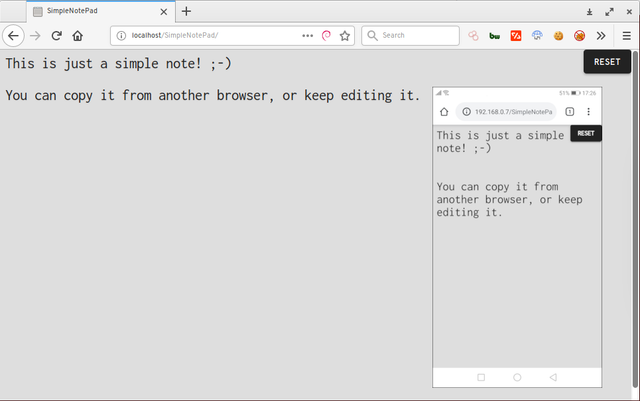640x401 pixels.
Task: Click the phone's triangle back button
Action: point(553,377)
